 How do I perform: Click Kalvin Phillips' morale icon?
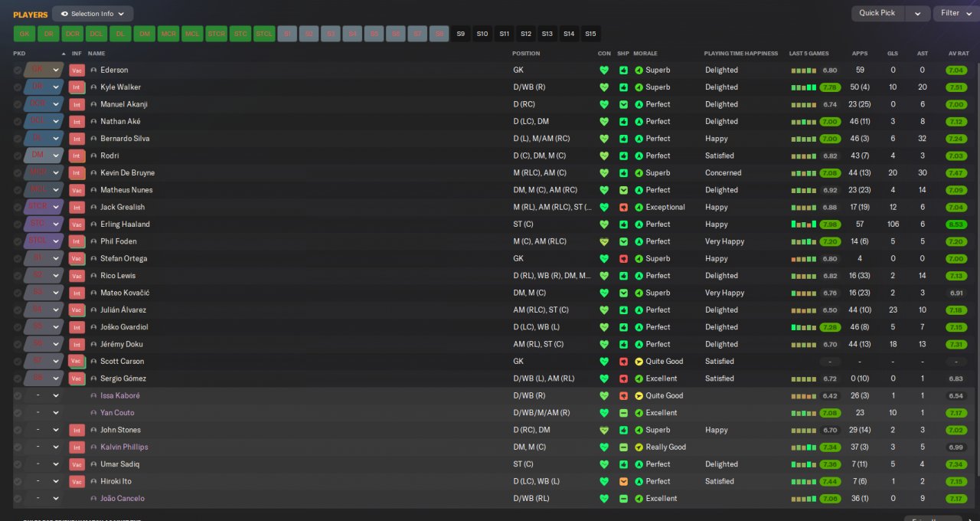(639, 447)
